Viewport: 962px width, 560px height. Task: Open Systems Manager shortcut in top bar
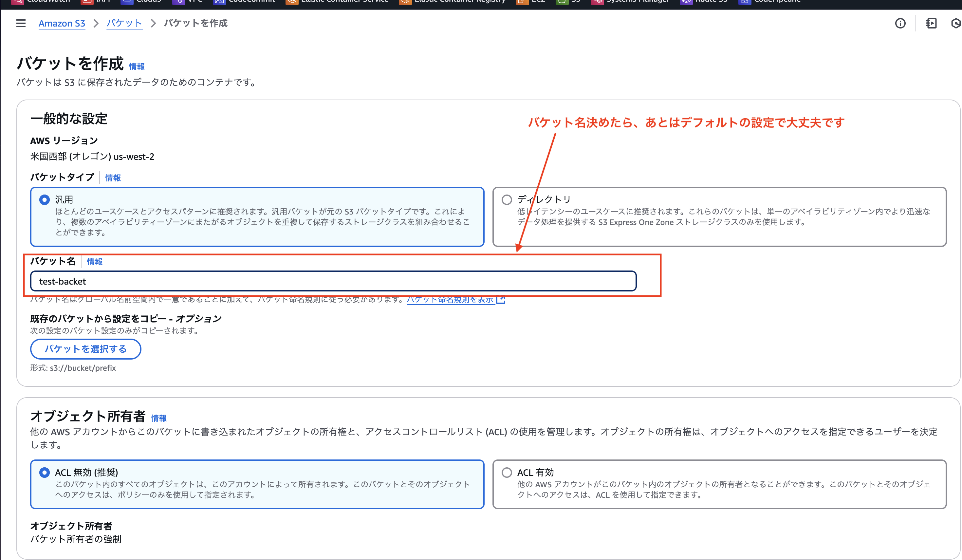click(631, 1)
